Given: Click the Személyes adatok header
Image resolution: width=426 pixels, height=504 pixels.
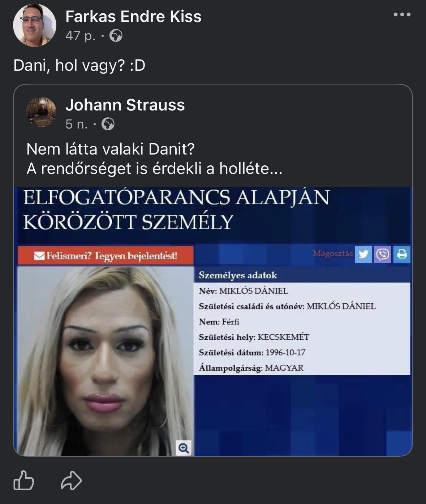Looking at the screenshot, I should [238, 275].
